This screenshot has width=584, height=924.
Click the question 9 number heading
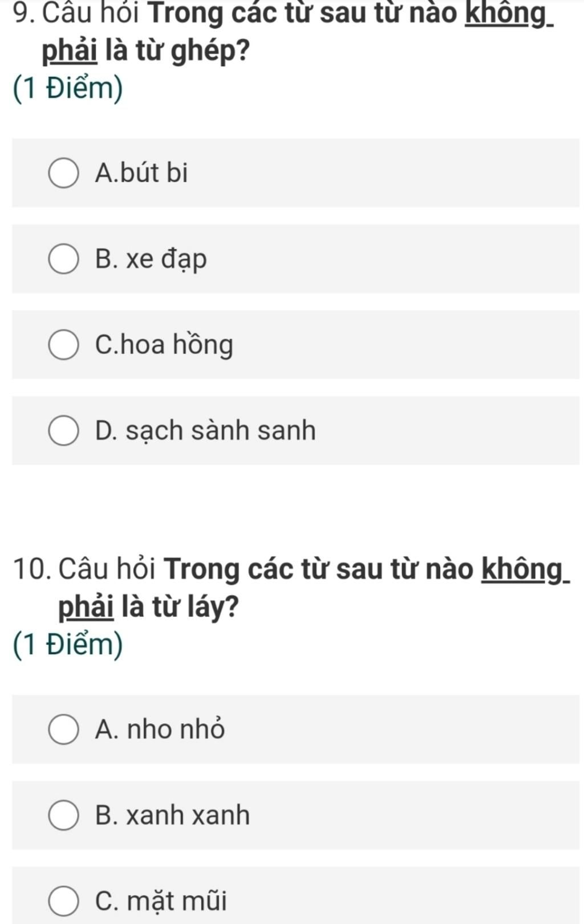(x=24, y=13)
